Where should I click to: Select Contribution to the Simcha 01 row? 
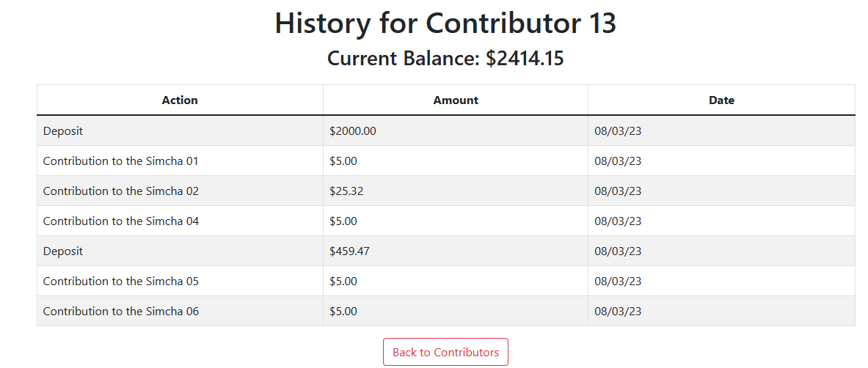coord(446,161)
